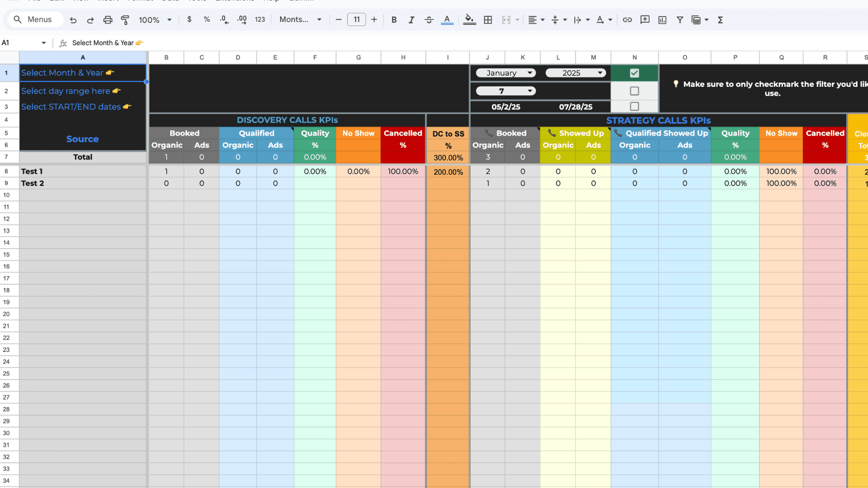Image resolution: width=868 pixels, height=488 pixels.
Task: Insert a link with the chain icon
Action: (x=627, y=20)
